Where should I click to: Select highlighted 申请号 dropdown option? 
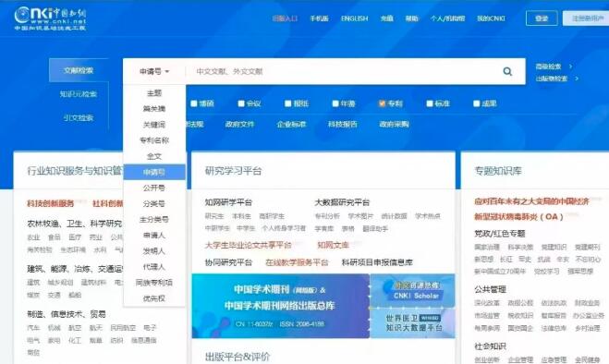pos(154,172)
